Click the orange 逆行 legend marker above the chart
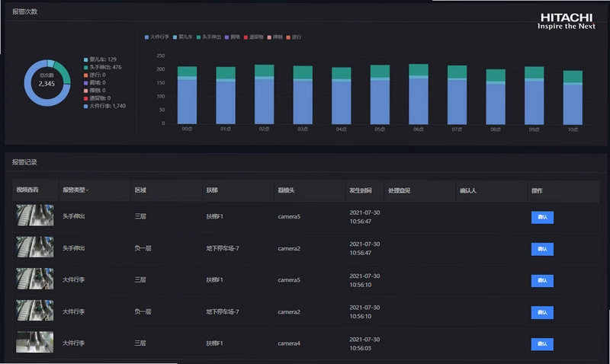Image resolution: width=610 pixels, height=364 pixels. (x=288, y=37)
